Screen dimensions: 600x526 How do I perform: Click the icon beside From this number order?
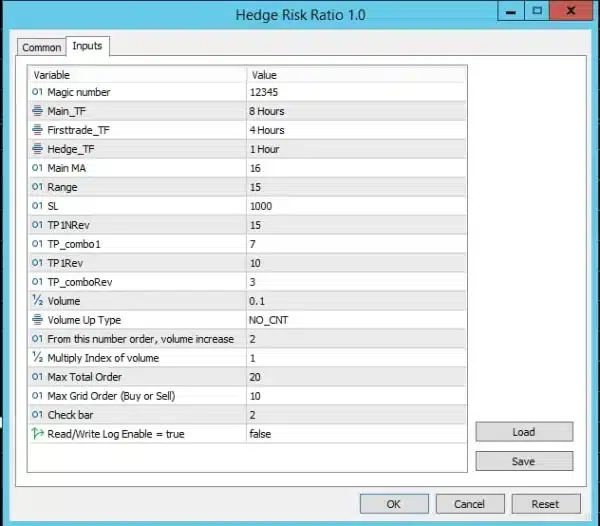pyautogui.click(x=37, y=339)
